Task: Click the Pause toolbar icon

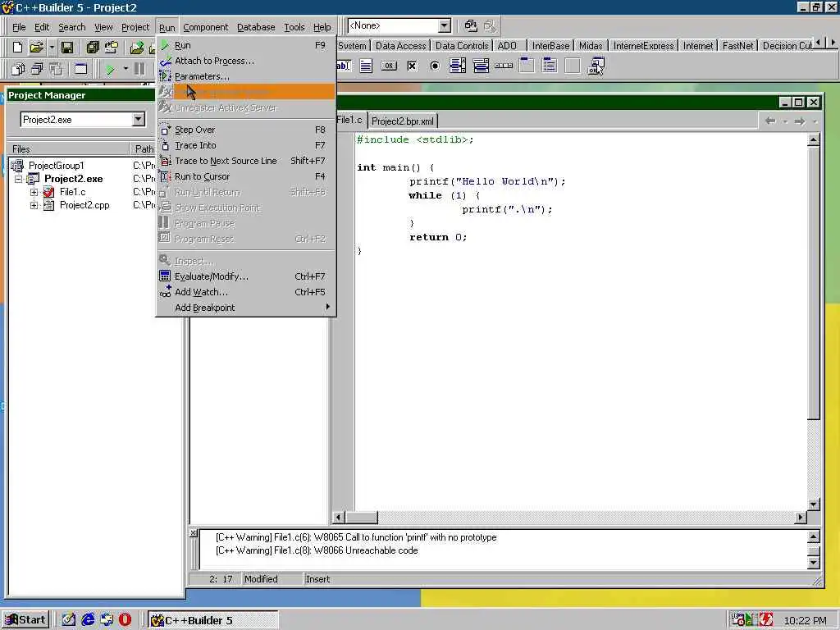Action: (x=139, y=69)
